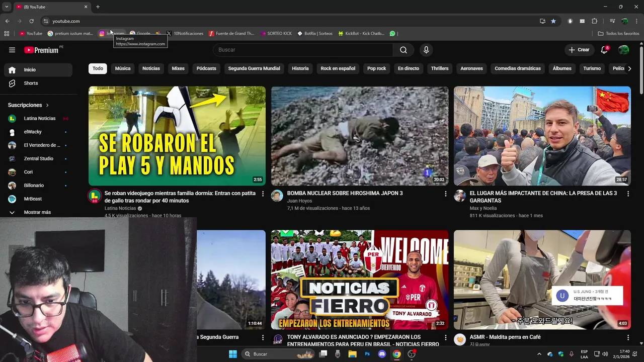Image resolution: width=644 pixels, height=362 pixels.
Task: Open options for ASMR Maldita perra video
Action: coord(628,337)
